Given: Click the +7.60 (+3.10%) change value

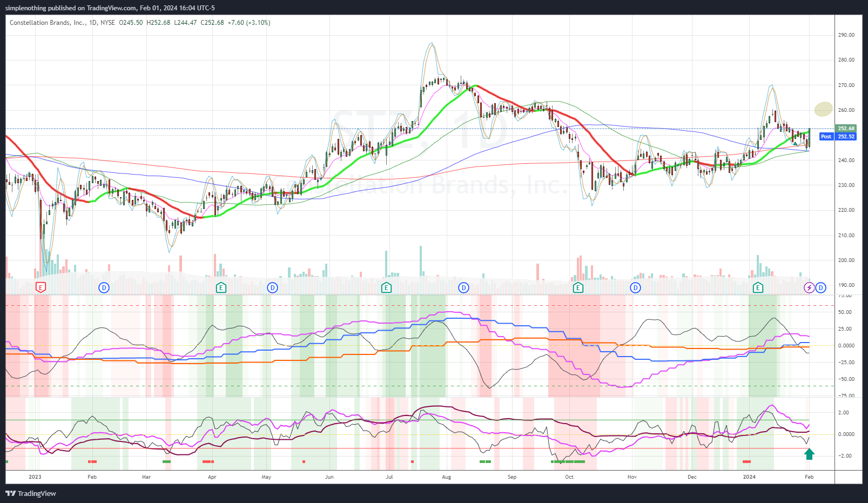Looking at the screenshot, I should 249,23.
